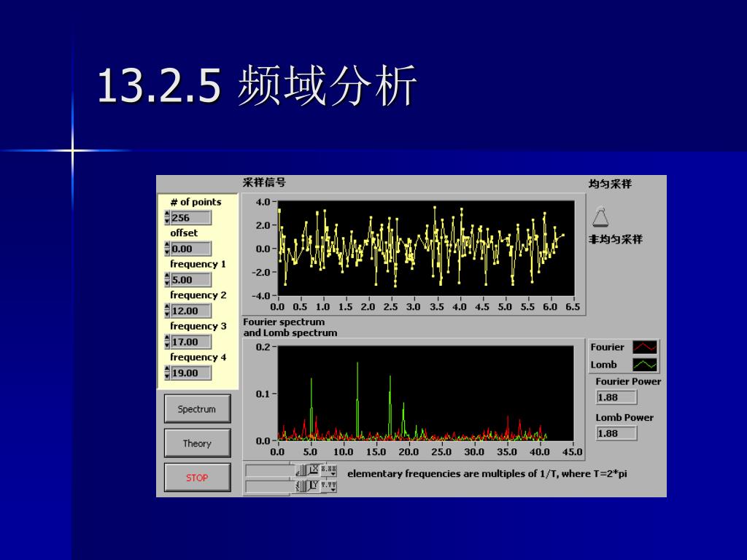This screenshot has height=560, width=747.
Task: Open the Y-axis y.yy format menu
Action: pyautogui.click(x=329, y=486)
